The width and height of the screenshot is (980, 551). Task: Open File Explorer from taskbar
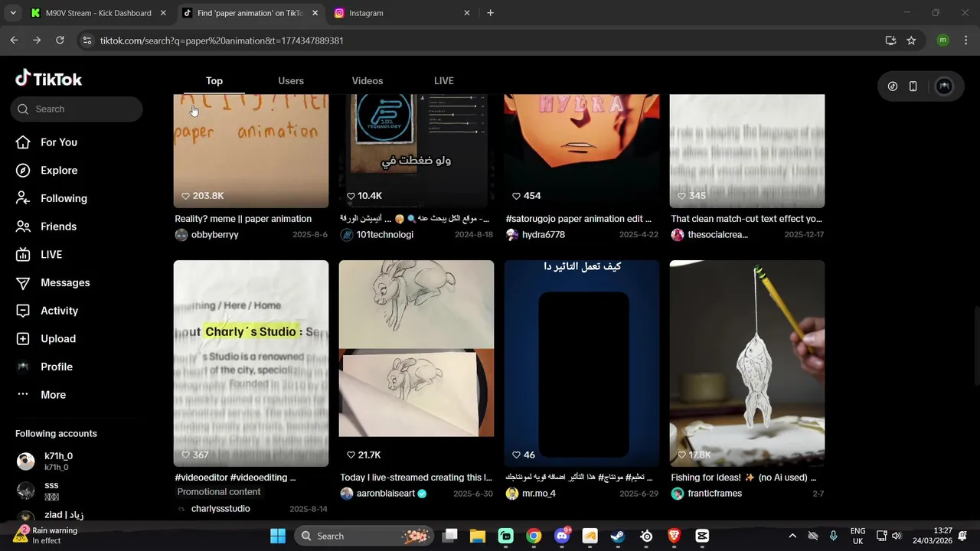[478, 536]
